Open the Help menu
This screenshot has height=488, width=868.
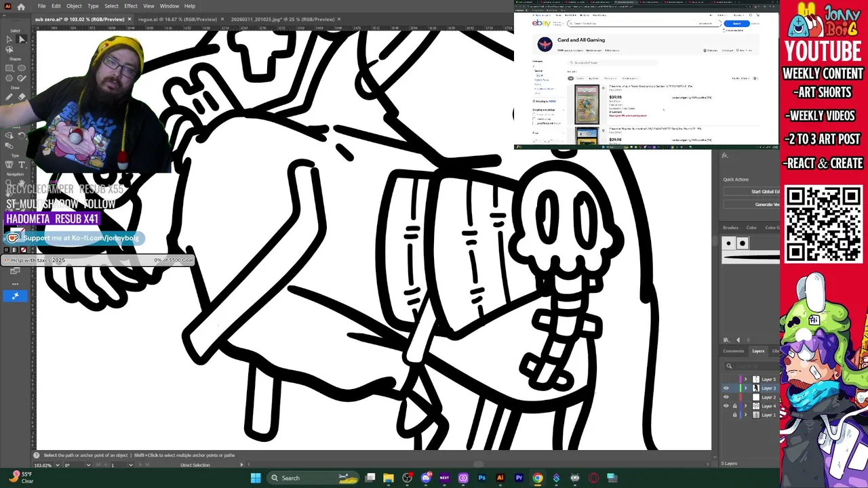[x=190, y=6]
